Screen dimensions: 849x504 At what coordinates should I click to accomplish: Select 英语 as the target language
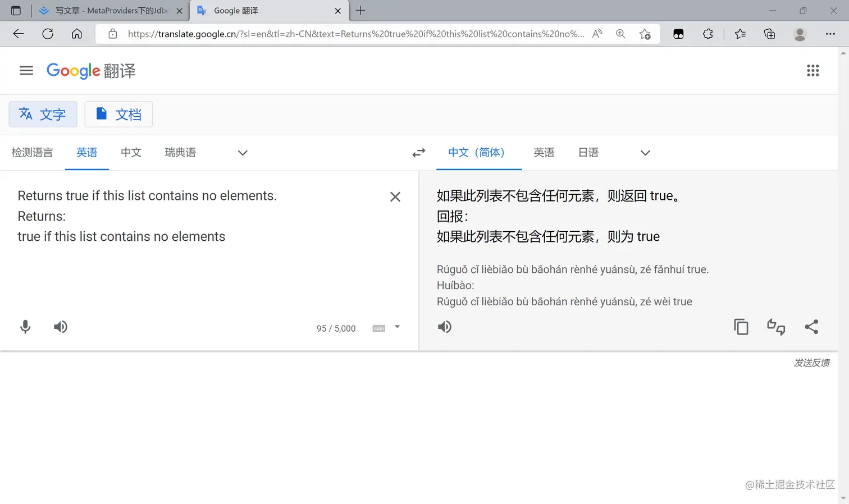(544, 153)
